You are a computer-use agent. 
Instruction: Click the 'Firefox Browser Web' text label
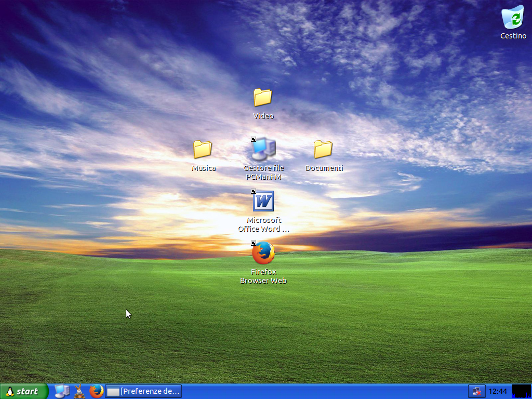pos(263,276)
